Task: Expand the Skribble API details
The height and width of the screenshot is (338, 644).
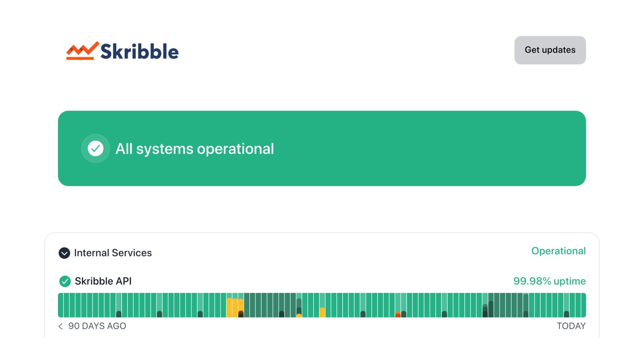Action: pos(103,281)
